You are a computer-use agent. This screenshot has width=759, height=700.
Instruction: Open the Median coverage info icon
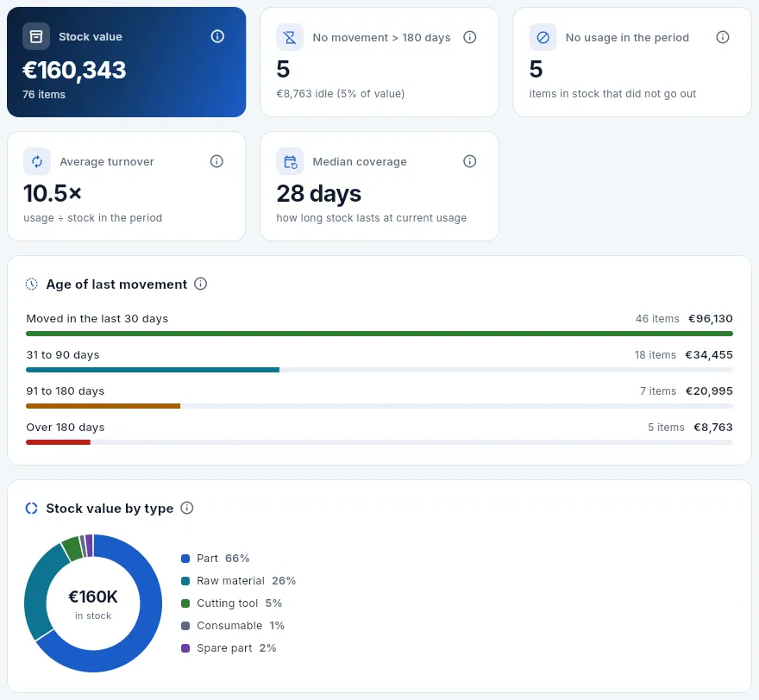(469, 161)
